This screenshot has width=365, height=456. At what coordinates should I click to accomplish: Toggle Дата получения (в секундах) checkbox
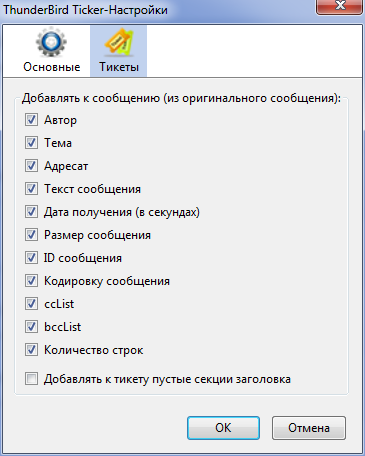pyautogui.click(x=31, y=212)
